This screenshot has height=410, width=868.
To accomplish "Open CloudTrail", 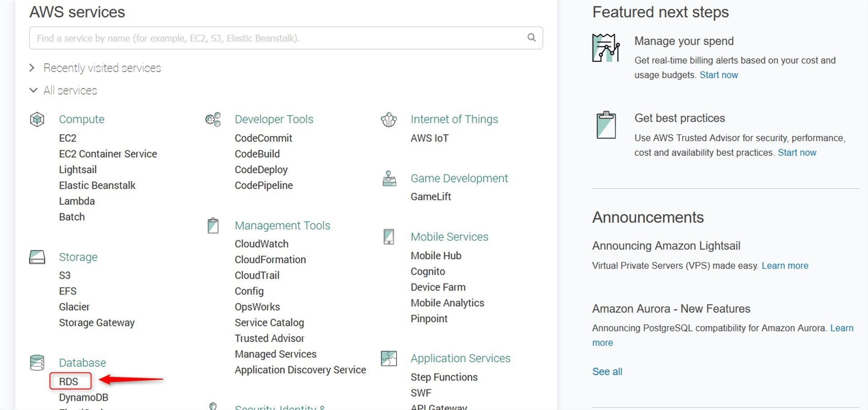I will click(x=257, y=275).
